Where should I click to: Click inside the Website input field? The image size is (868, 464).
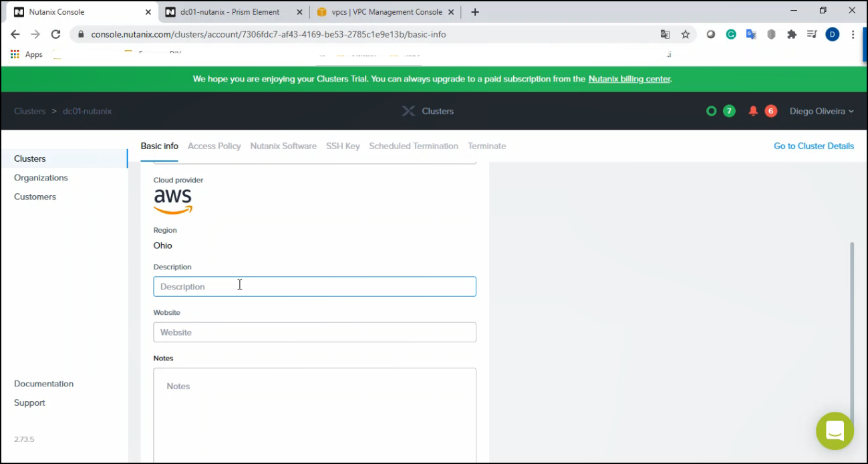(x=314, y=332)
